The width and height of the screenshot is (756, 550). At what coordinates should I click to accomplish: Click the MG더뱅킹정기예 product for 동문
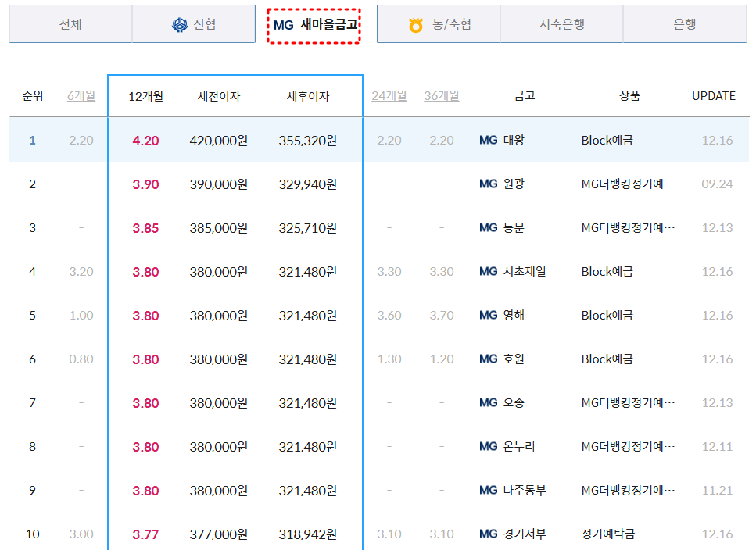(x=629, y=228)
